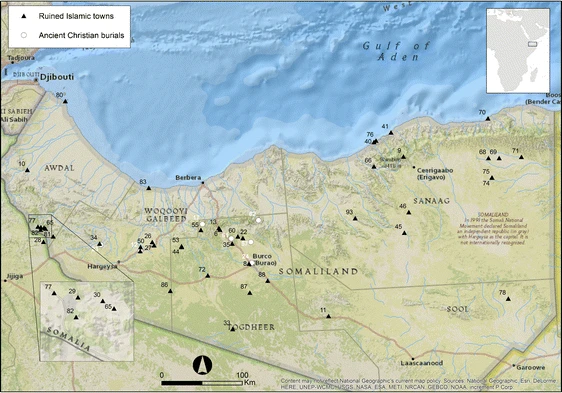Click the scale bar showing 100 Km
Screen dimensions: 562x393
(x=202, y=383)
